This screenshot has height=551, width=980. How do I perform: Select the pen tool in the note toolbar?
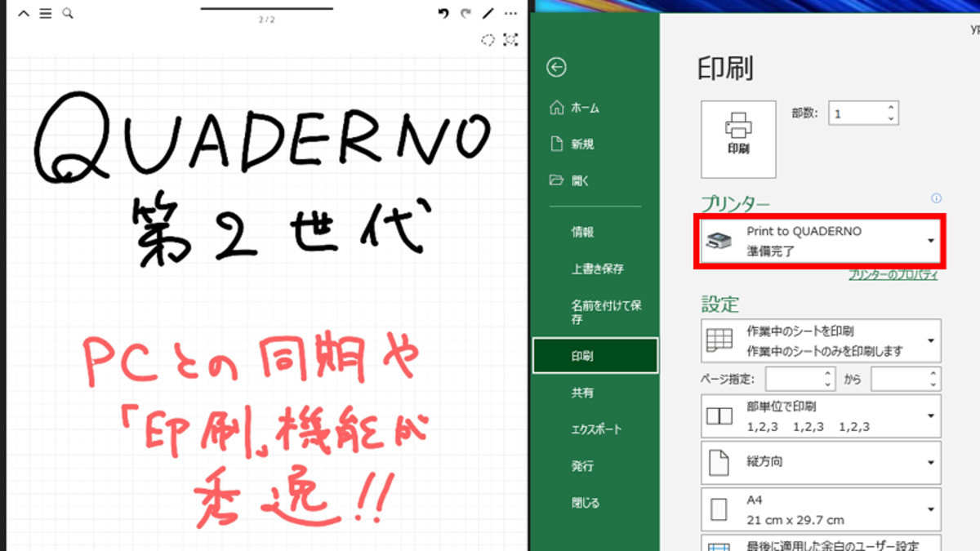488,13
